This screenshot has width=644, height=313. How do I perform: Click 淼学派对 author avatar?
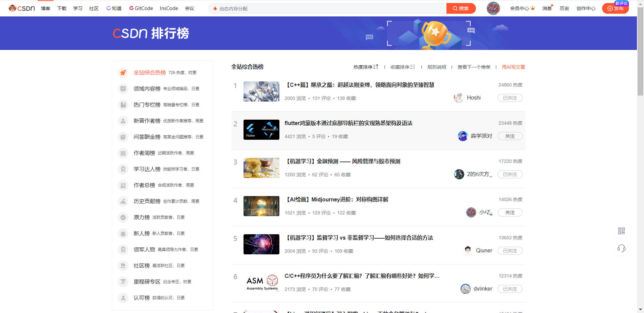tap(463, 136)
